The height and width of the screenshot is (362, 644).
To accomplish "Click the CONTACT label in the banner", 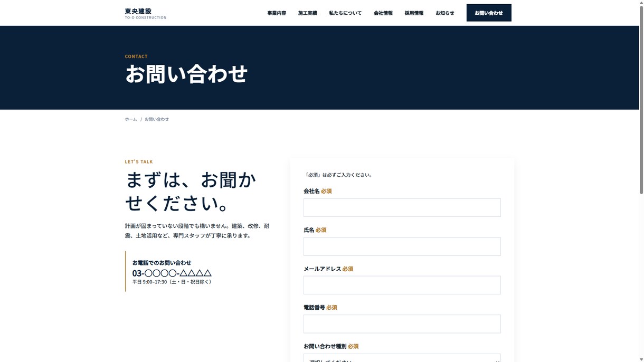I will [x=136, y=56].
